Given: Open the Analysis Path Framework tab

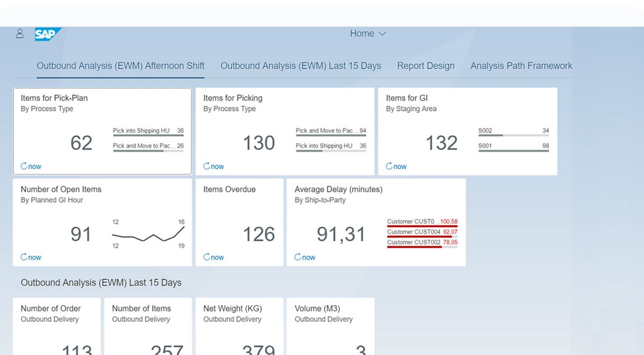Looking at the screenshot, I should [x=521, y=66].
